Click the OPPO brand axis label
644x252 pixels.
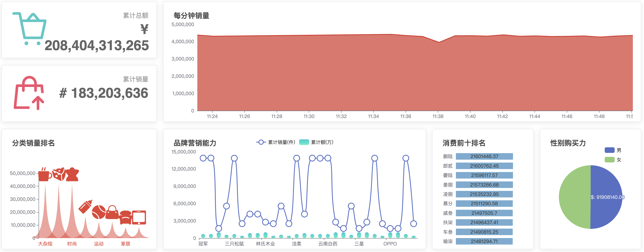coord(390,244)
